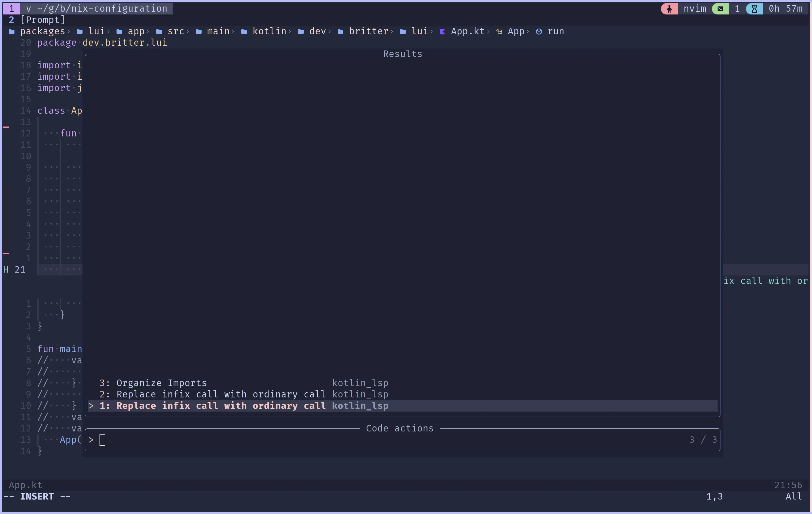Expand the chevron after main breadcrumb

[233, 31]
